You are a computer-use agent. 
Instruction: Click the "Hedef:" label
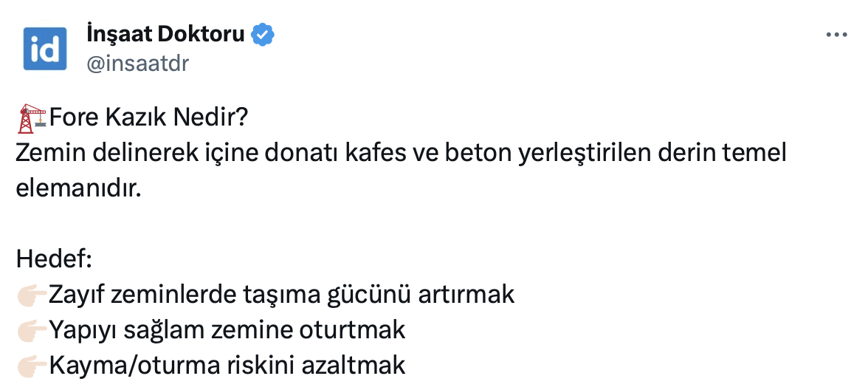(x=53, y=259)
